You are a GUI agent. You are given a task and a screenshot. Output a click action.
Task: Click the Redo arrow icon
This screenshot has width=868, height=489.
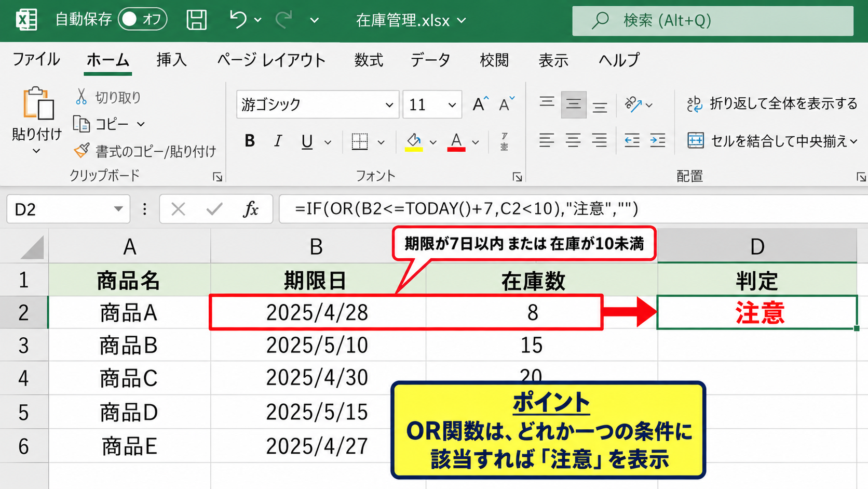(x=283, y=20)
